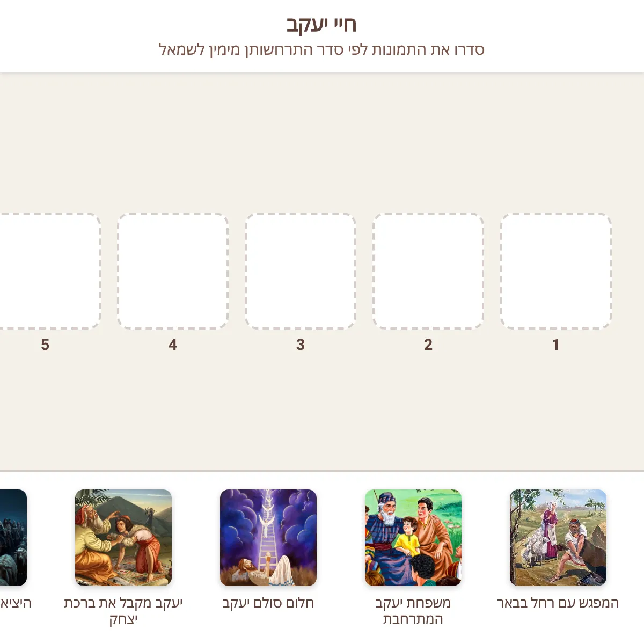644x644 pixels.
Task: Click the Jacob meeting Rachel at well picture
Action: pyautogui.click(x=558, y=537)
